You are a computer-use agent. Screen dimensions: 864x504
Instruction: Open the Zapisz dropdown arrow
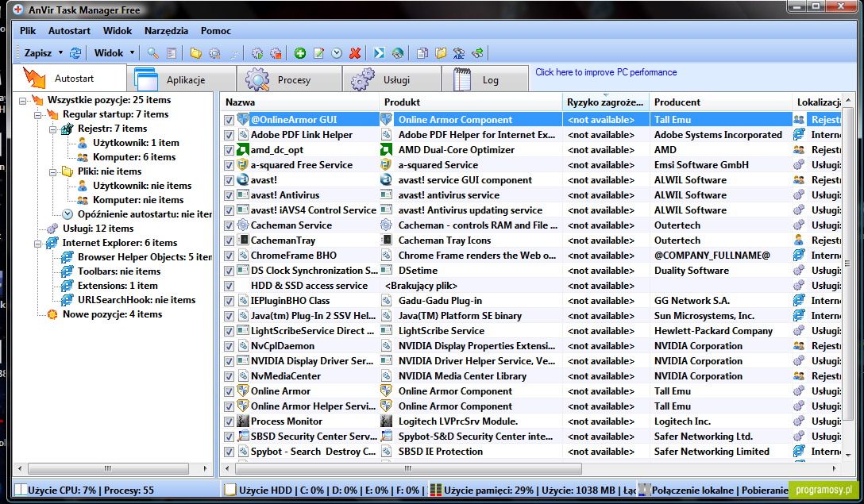pos(60,53)
